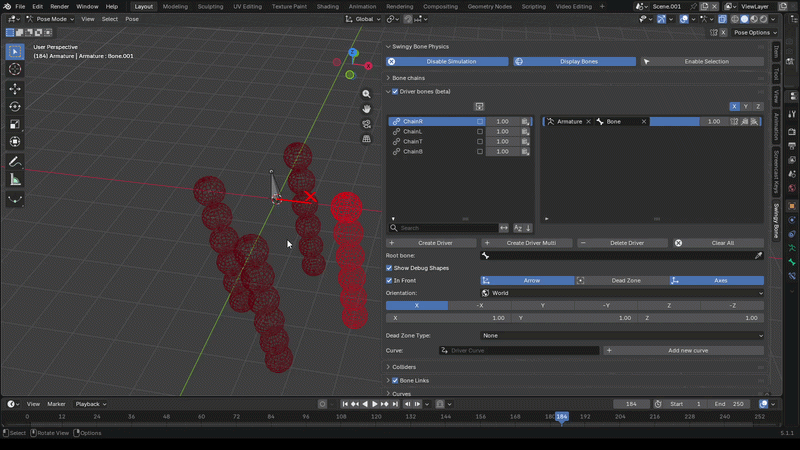The width and height of the screenshot is (800, 450).
Task: Toggle Show Debug Shapes checkbox
Action: pyautogui.click(x=389, y=268)
